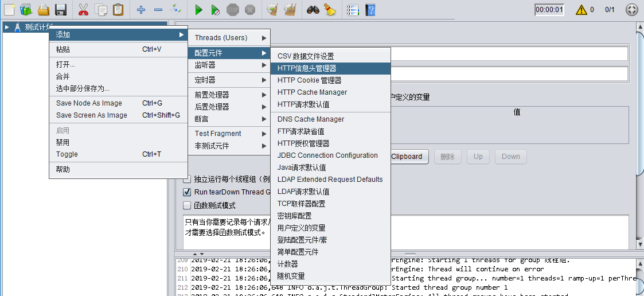This screenshot has height=296, width=644.
Task: Choose Save Screen As Image menu entry
Action: pyautogui.click(x=118, y=115)
